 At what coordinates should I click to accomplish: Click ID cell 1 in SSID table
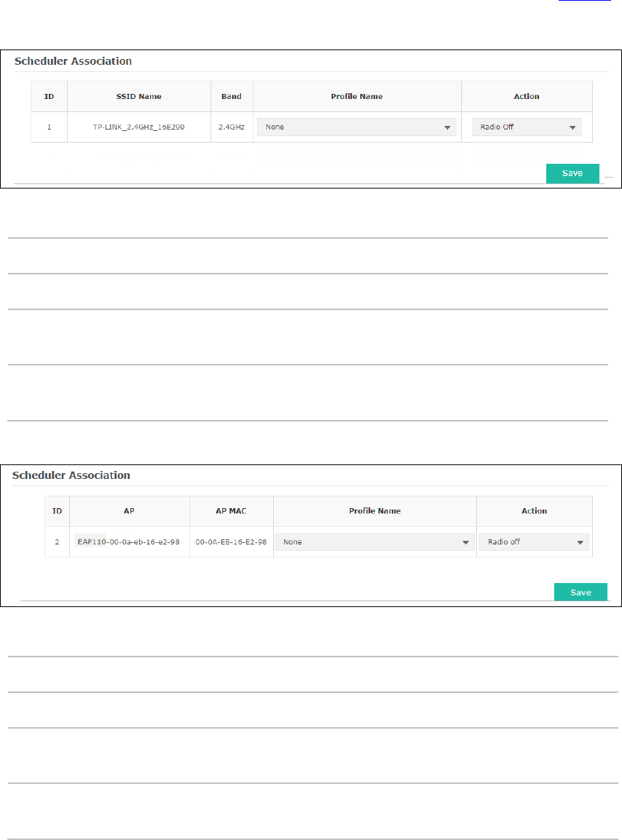click(x=50, y=127)
